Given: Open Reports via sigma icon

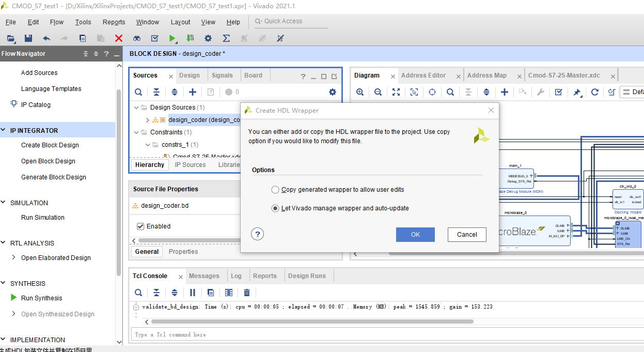Looking at the screenshot, I should pyautogui.click(x=226, y=38).
